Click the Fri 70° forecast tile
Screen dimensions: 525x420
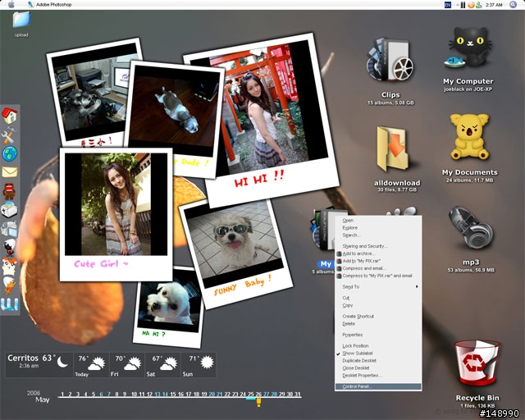tap(127, 365)
